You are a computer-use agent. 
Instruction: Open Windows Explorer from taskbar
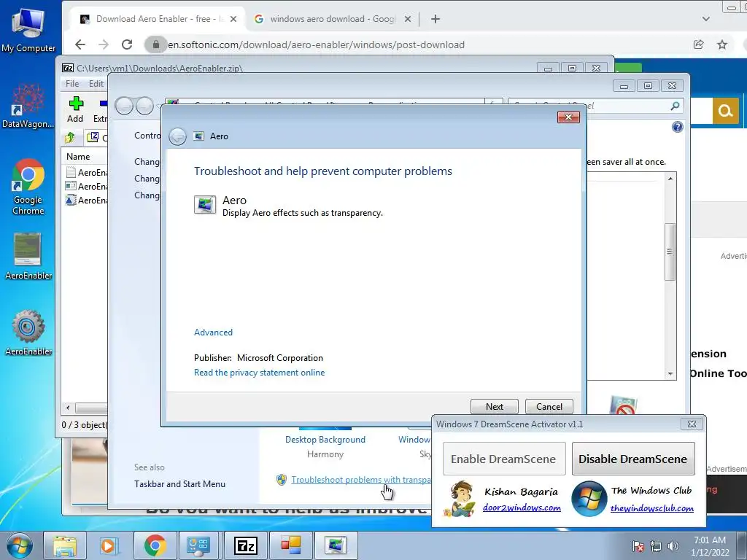[65, 545]
